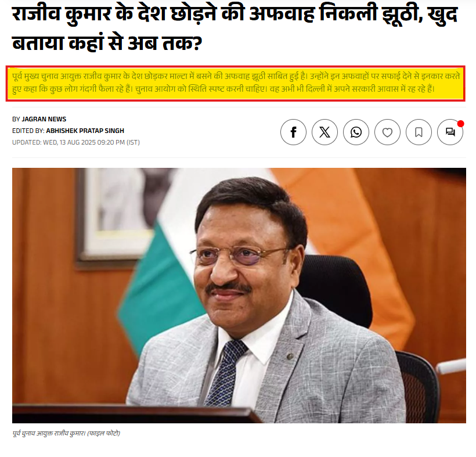Like the article with heart icon

387,132
